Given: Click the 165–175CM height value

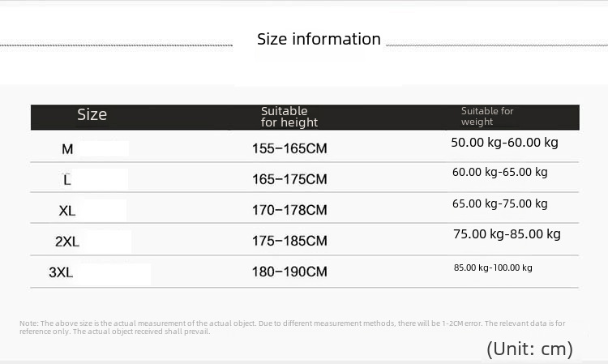Looking at the screenshot, I should coord(289,179).
